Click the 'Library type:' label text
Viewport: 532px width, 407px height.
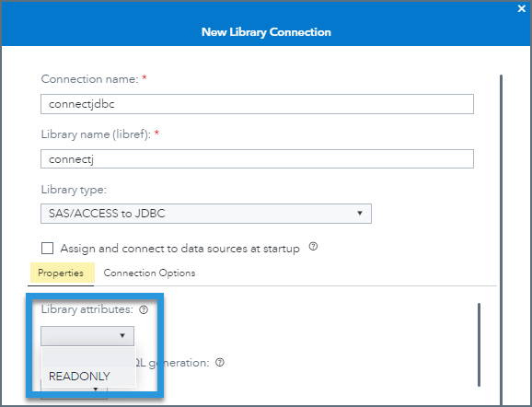point(74,190)
